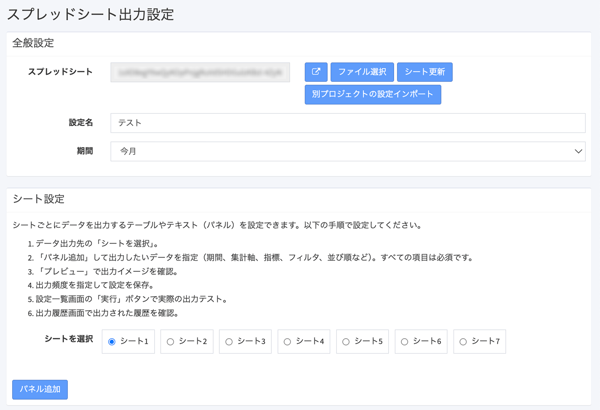
Task: Click the シート更新 button
Action: coord(425,72)
